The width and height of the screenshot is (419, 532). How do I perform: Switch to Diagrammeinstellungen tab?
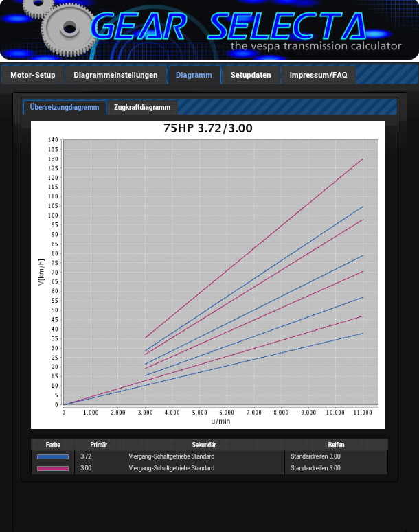(115, 76)
